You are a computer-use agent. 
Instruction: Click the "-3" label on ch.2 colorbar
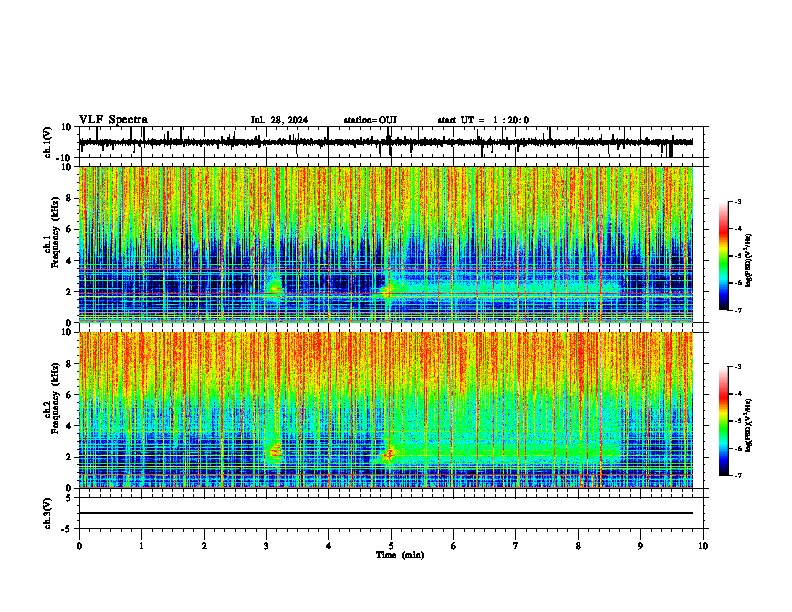(738, 367)
